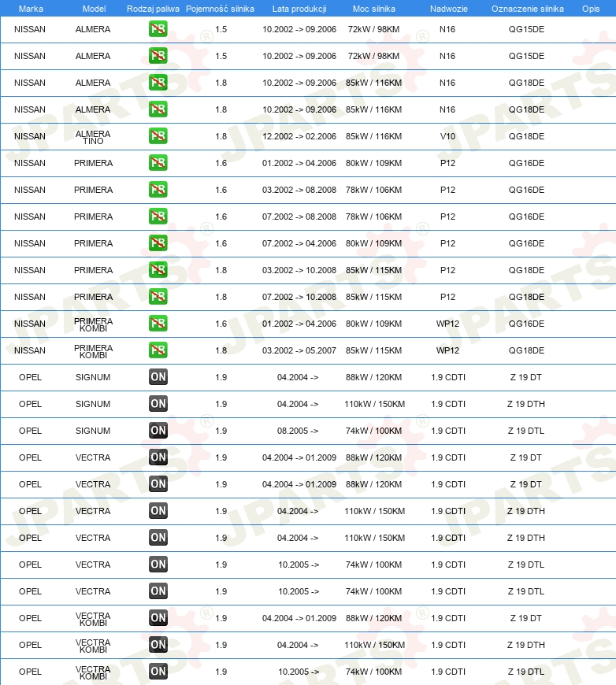Click the Pojemność silnika column header

click(x=220, y=9)
